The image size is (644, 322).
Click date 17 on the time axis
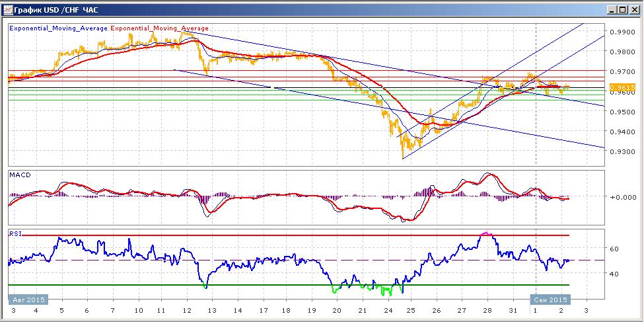(261, 311)
